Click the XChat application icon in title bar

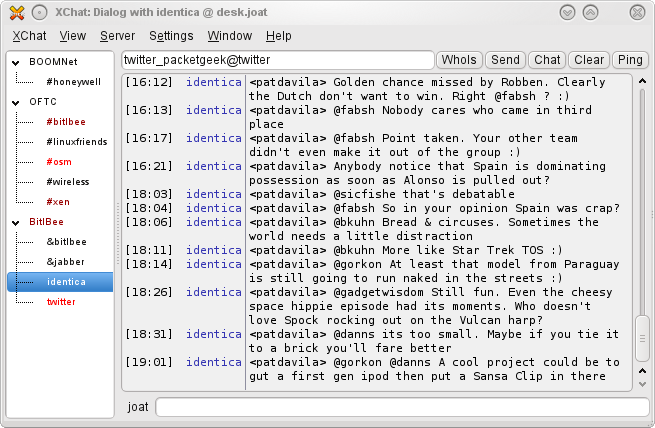coord(17,13)
